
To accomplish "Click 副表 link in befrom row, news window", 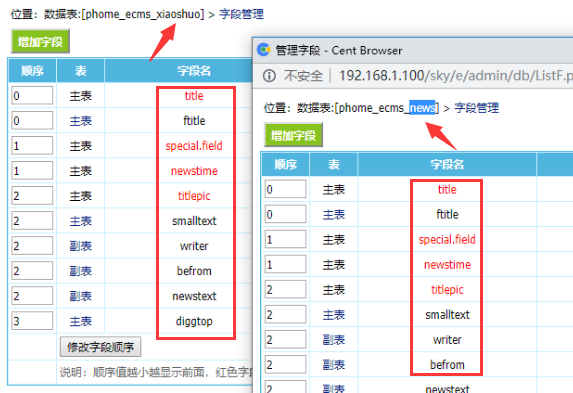I will (334, 365).
